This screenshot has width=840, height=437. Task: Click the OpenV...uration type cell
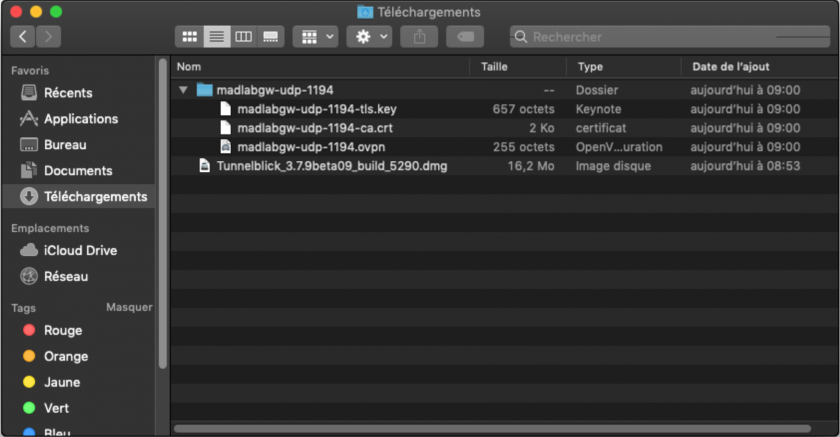(x=619, y=147)
